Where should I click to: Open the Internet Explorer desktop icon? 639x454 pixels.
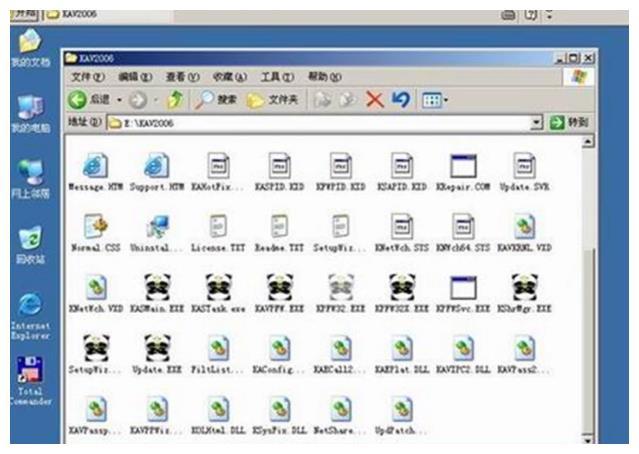[x=31, y=316]
